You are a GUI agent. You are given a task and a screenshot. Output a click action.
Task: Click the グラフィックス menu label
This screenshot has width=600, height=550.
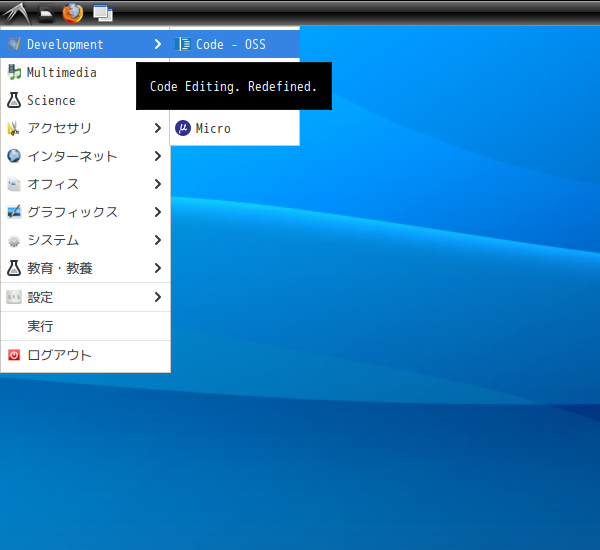click(72, 212)
